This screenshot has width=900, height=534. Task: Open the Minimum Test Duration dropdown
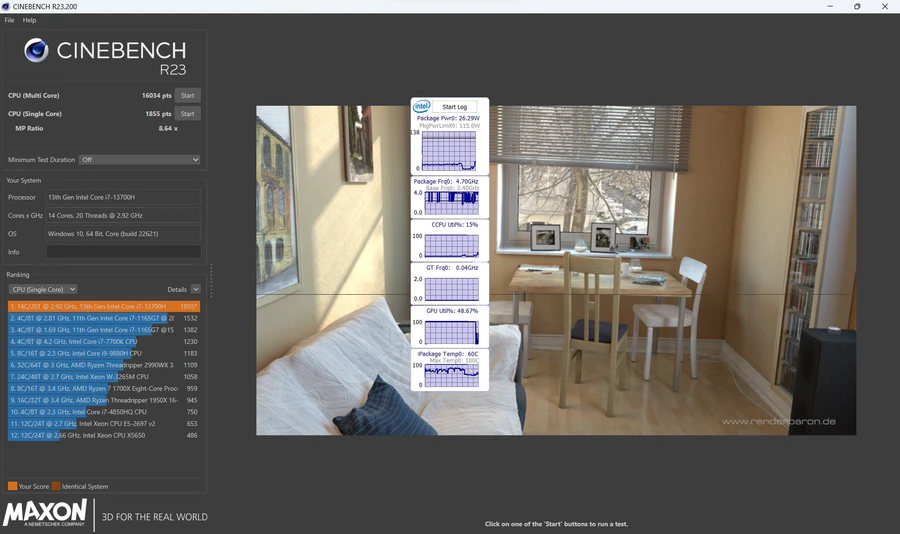click(x=139, y=160)
